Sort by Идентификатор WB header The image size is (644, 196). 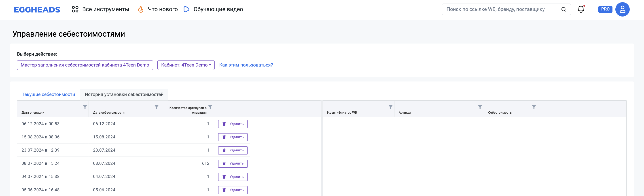point(342,113)
